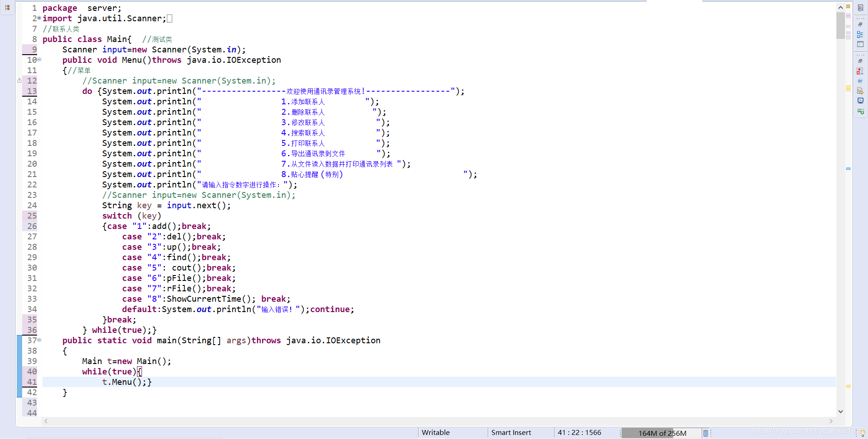Click the commented Scanner line 23
Screen dimensions: 868x439
click(198, 195)
